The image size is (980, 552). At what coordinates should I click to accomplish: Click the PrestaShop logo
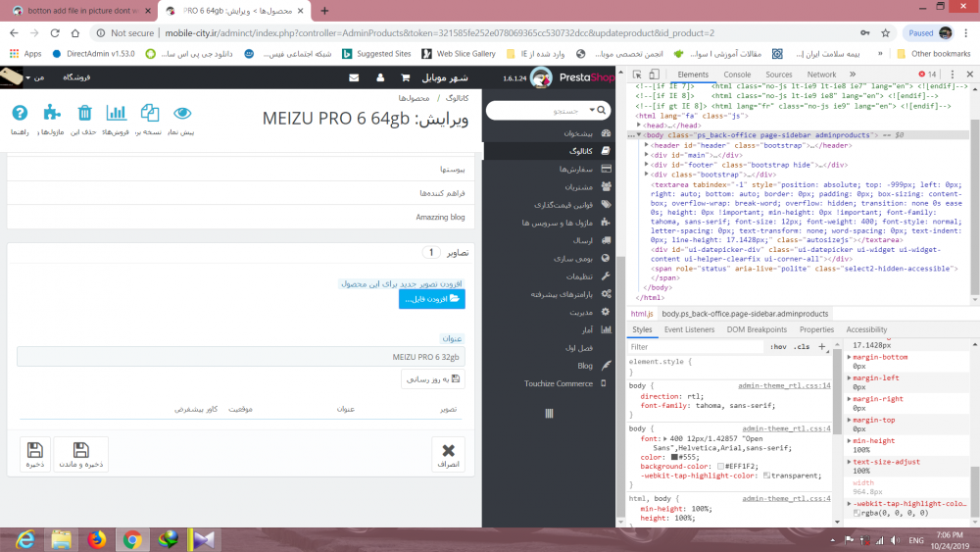(x=572, y=77)
